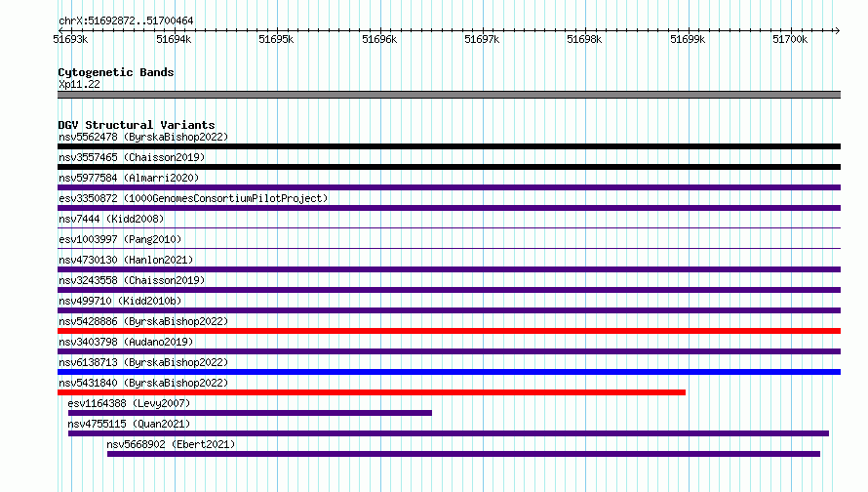This screenshot has height=492, width=868.
Task: Open the nsv5668902 (Ebert2021) label
Action: click(171, 444)
